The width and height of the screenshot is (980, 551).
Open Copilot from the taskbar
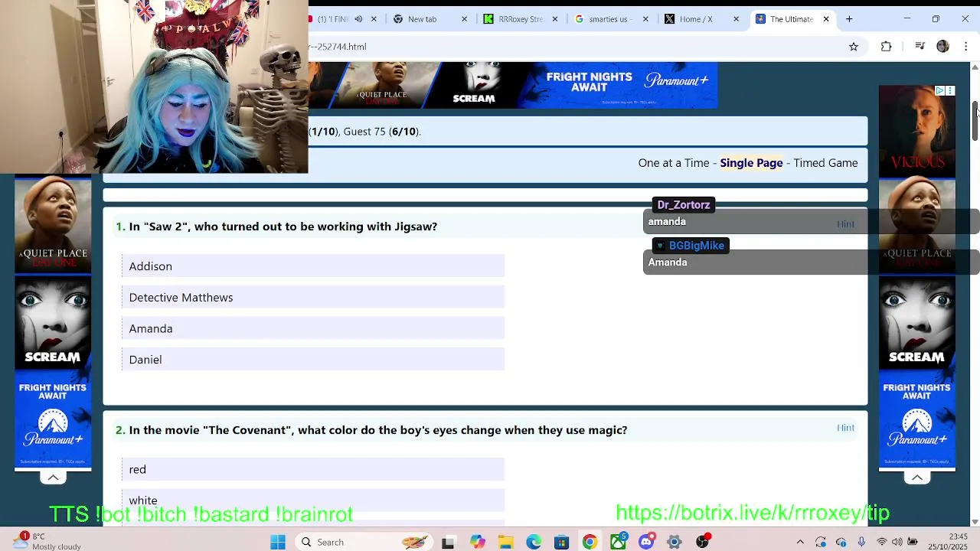coord(478,543)
